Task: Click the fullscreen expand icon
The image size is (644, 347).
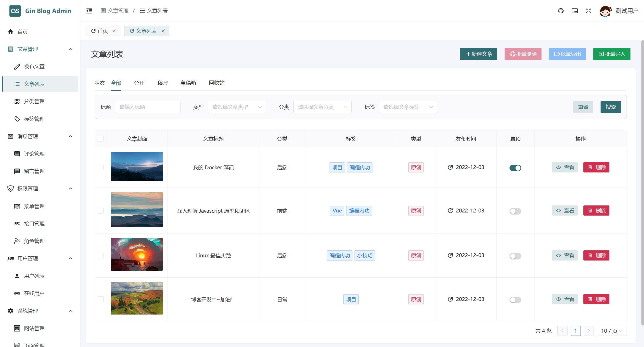Action: click(x=588, y=11)
